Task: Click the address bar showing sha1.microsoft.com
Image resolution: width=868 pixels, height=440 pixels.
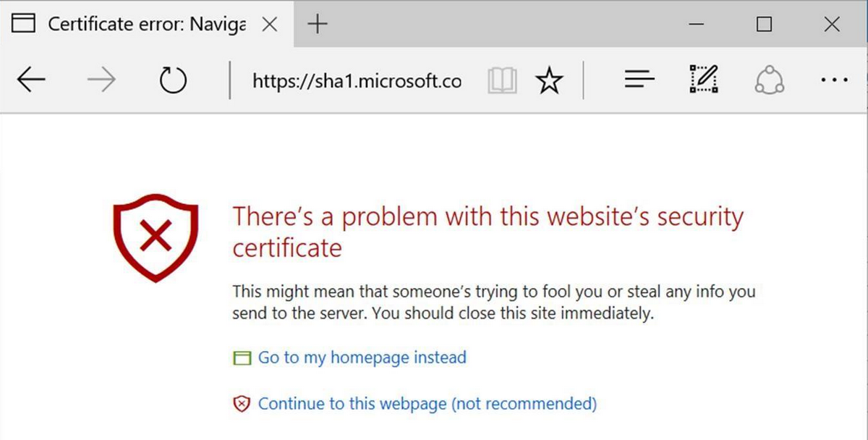Action: (356, 80)
